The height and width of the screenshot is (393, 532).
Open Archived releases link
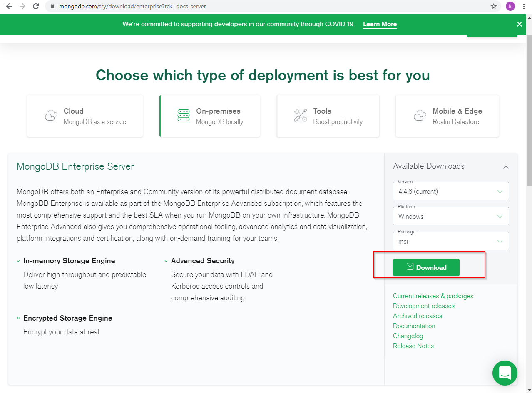[x=418, y=316]
